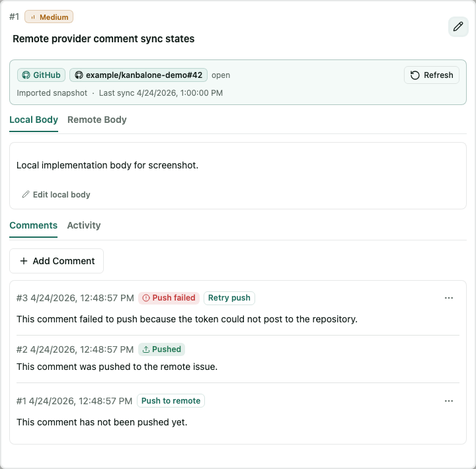The height and width of the screenshot is (469, 476).
Task: Open the more options menu for comment #1
Action: point(449,401)
